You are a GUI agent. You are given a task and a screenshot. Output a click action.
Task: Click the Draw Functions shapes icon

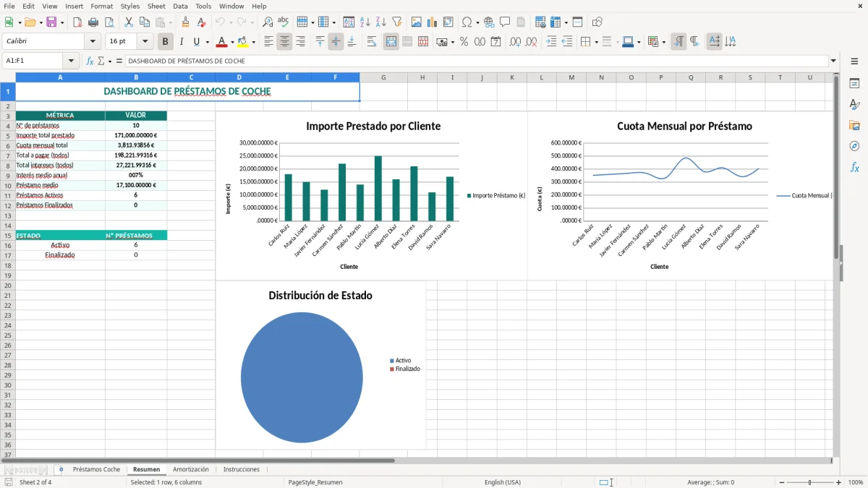(597, 22)
